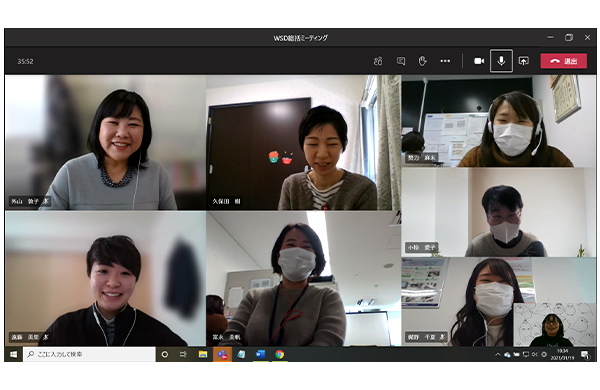Click the self-view thumbnail with bird drawings
The width and height of the screenshot is (600, 390).
(554, 325)
